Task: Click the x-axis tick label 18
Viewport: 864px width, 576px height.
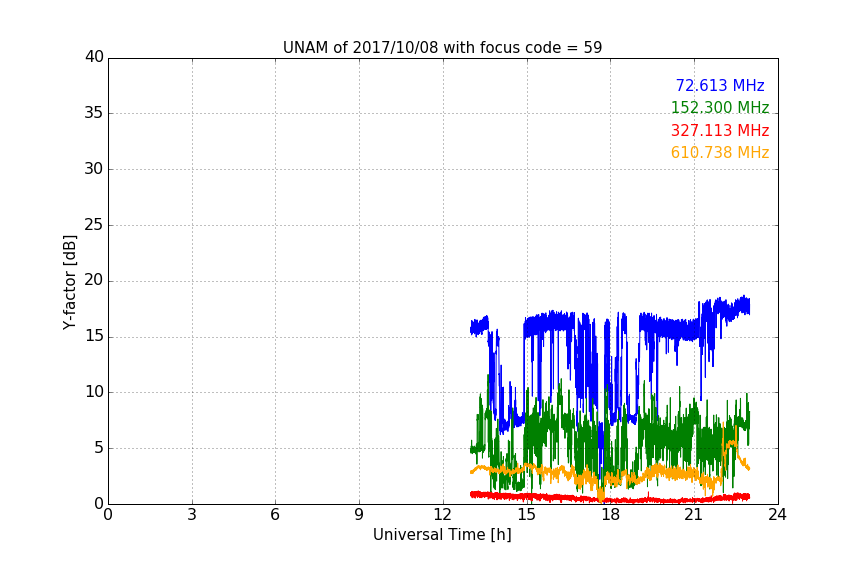Action: pyautogui.click(x=611, y=515)
